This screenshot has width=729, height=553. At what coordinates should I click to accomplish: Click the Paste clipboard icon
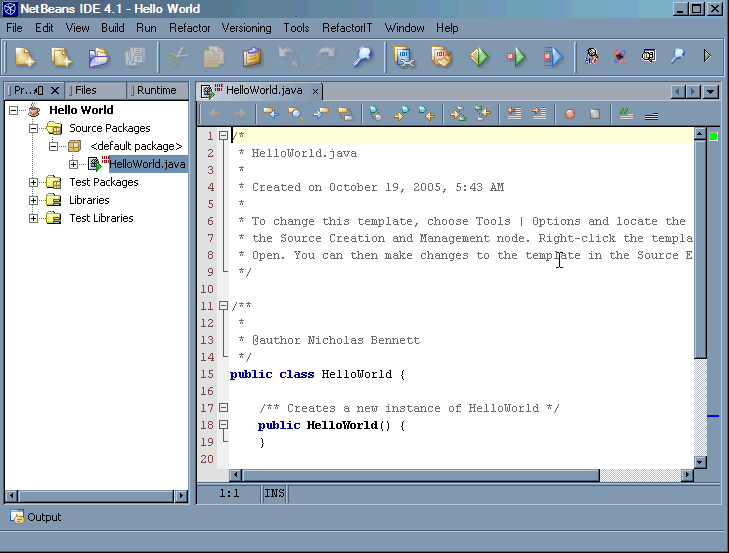coord(252,57)
